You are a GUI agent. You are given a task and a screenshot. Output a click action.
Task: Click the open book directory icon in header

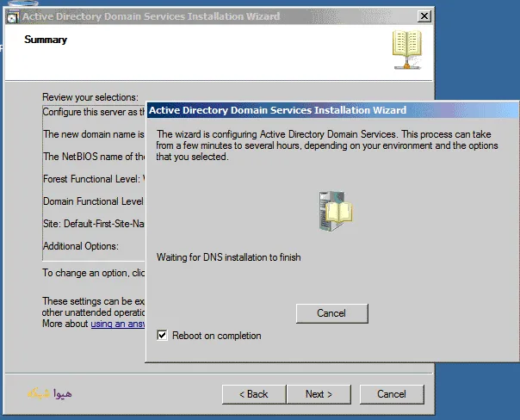coord(407,49)
